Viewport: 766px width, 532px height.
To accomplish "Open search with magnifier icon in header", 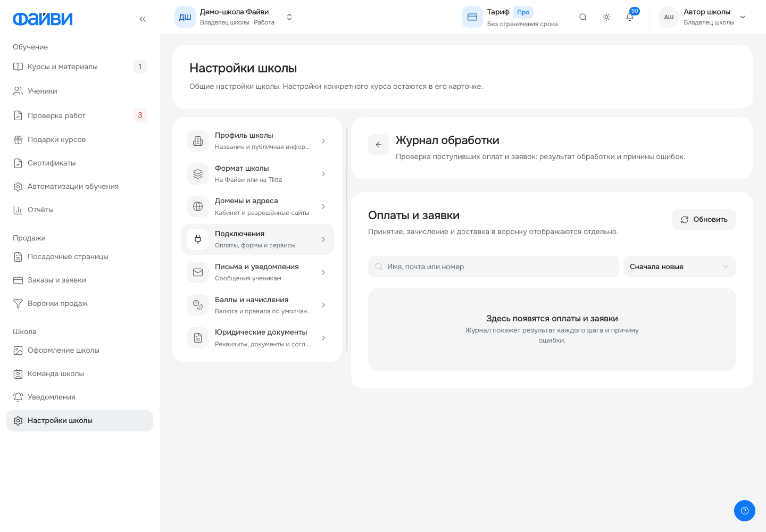I will (583, 17).
